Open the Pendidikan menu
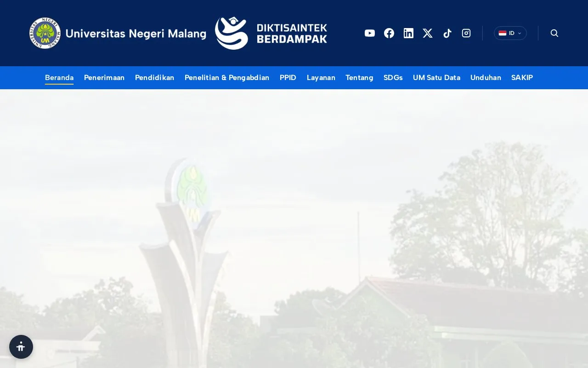588x368 pixels. click(x=154, y=78)
